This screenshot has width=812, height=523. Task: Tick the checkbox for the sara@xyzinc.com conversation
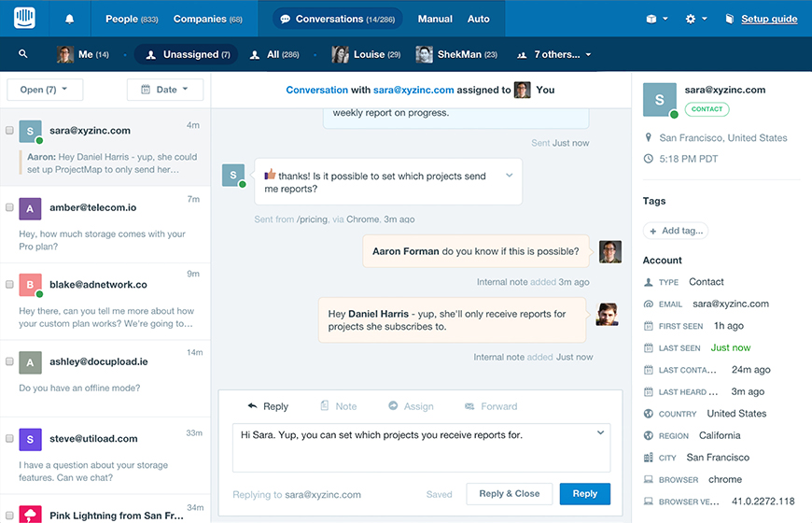coord(9,130)
